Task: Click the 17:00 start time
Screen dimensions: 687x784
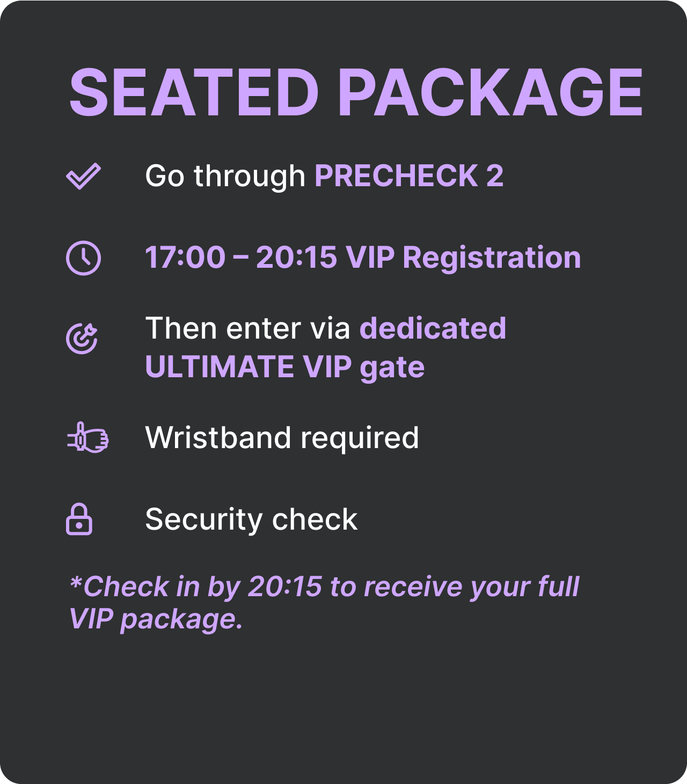Action: tap(185, 258)
